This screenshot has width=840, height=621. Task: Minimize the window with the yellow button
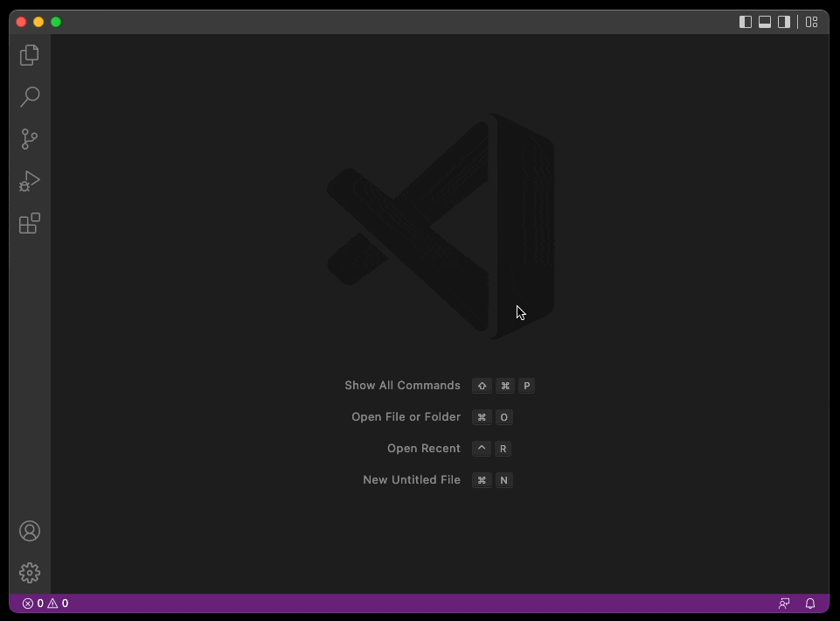click(38, 22)
